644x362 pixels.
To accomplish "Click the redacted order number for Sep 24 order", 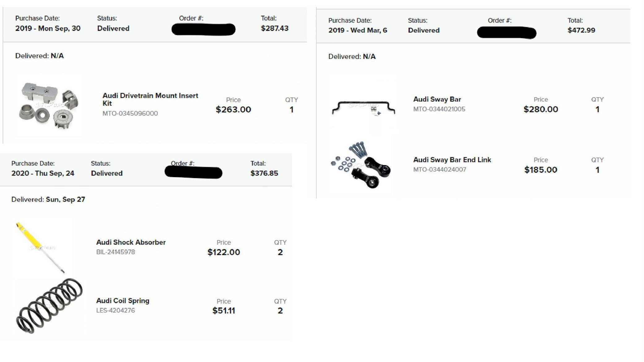I will pyautogui.click(x=193, y=172).
